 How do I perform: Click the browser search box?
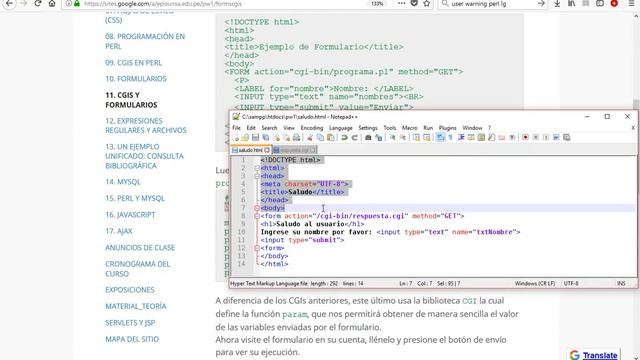click(x=492, y=3)
